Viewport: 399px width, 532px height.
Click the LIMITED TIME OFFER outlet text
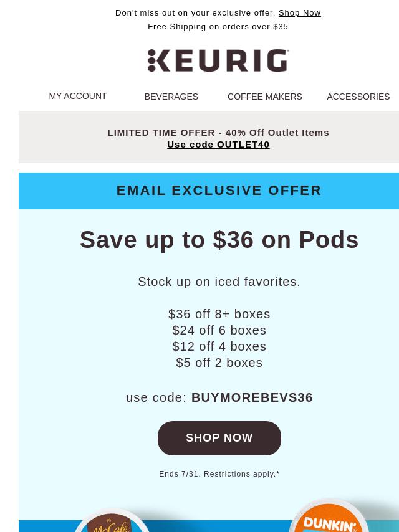[218, 133]
